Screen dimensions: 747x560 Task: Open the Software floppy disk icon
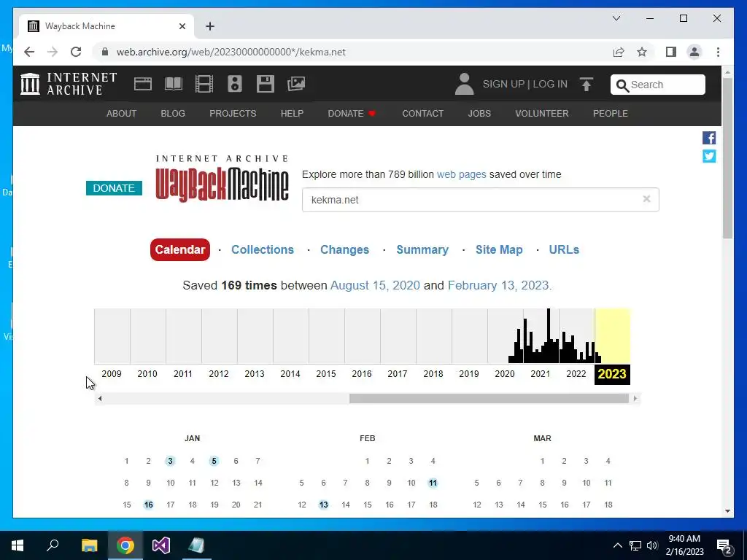point(266,84)
